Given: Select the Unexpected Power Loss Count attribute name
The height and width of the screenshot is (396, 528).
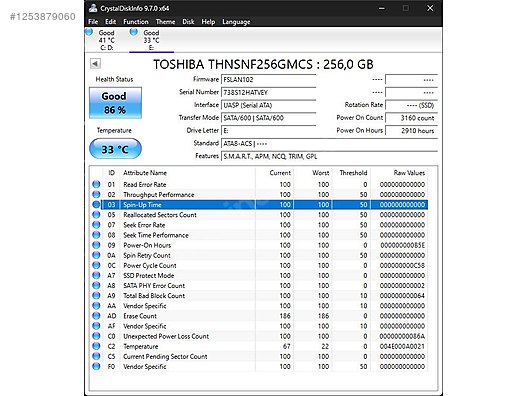Looking at the screenshot, I should [x=166, y=336].
